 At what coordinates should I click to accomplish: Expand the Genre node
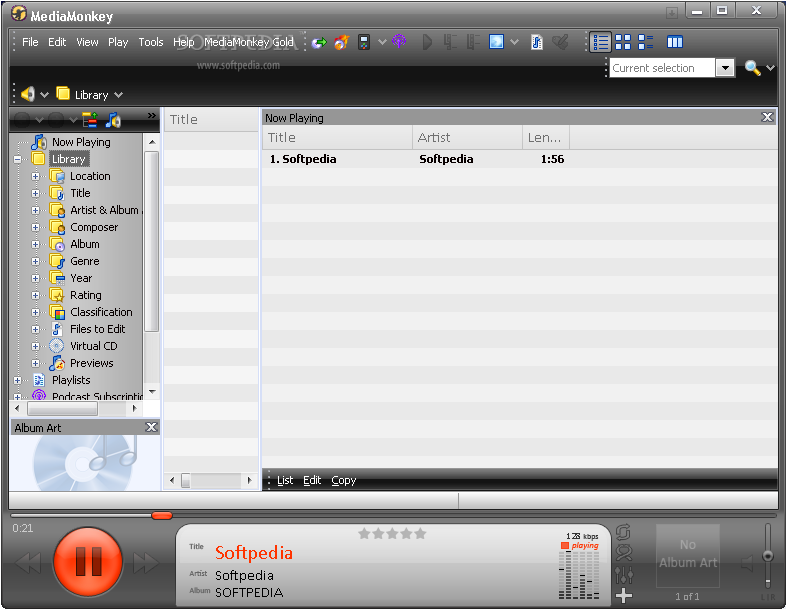point(35,261)
